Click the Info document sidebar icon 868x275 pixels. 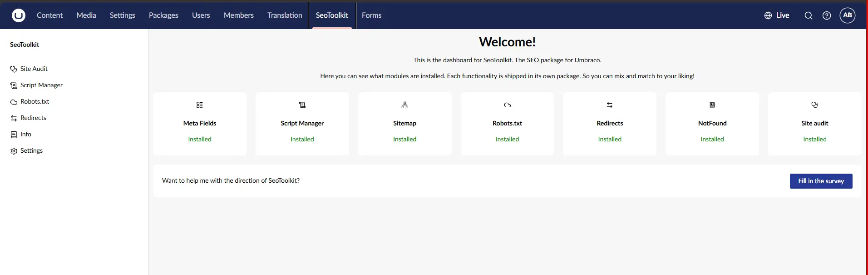pyautogui.click(x=14, y=135)
